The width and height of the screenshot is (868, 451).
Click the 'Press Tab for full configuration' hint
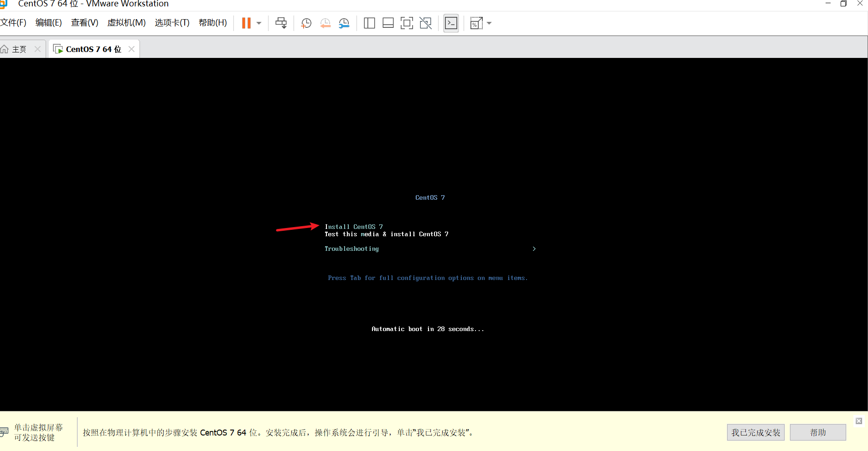coord(428,278)
